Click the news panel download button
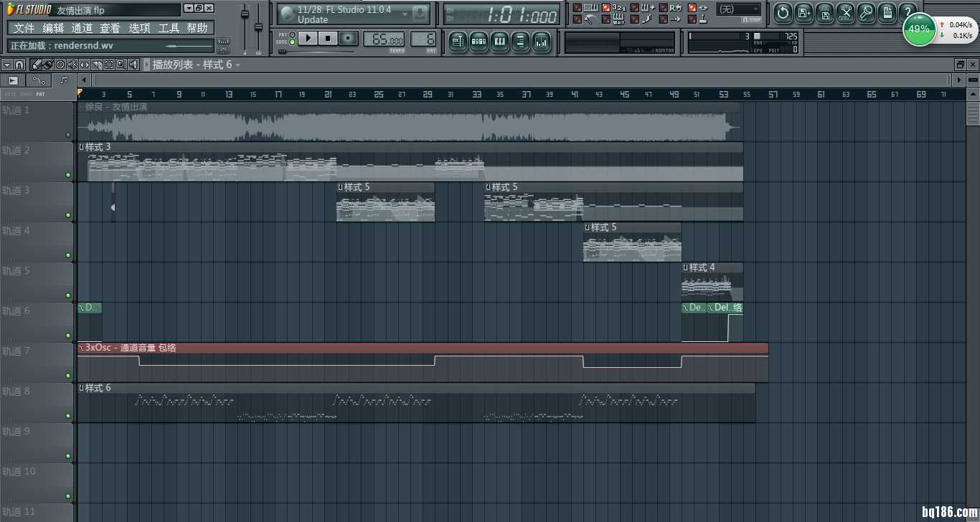This screenshot has height=522, width=980. (421, 14)
